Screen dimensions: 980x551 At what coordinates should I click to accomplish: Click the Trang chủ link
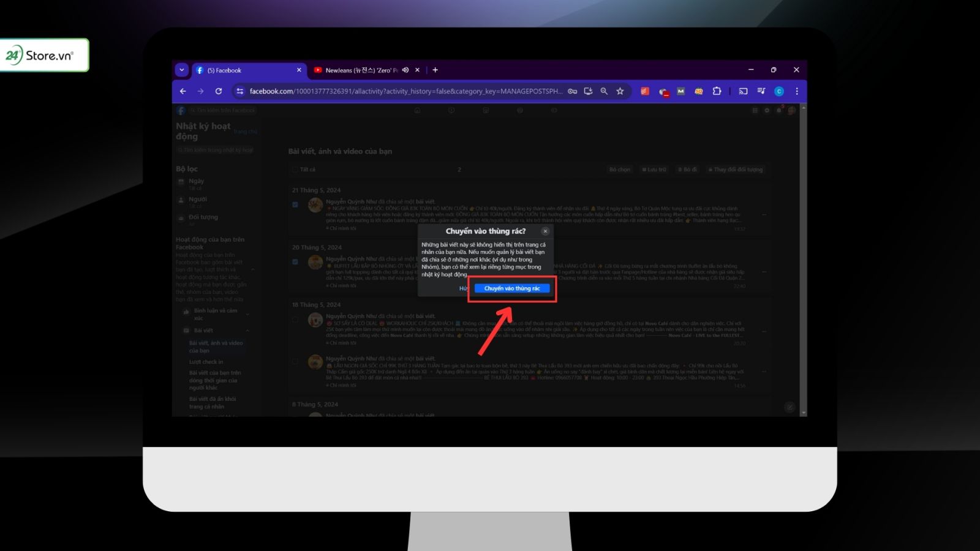coord(245,132)
